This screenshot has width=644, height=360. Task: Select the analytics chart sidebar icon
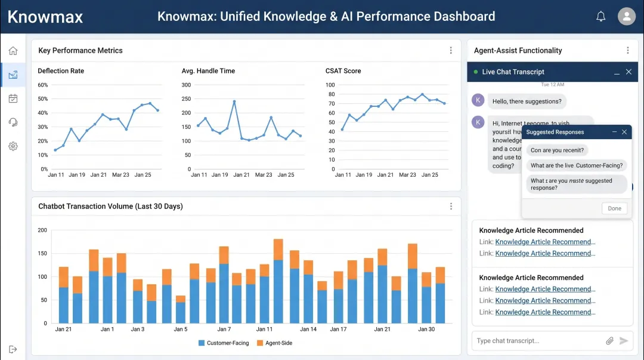(x=13, y=75)
